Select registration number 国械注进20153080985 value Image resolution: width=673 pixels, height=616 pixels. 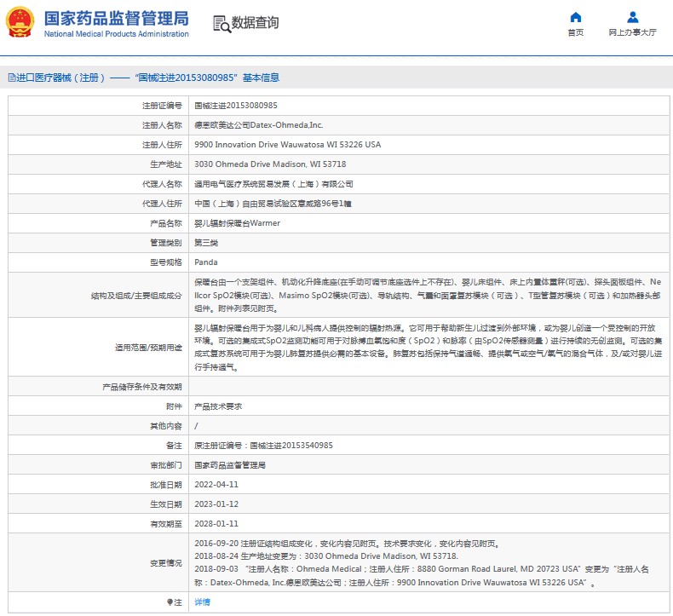pos(236,106)
